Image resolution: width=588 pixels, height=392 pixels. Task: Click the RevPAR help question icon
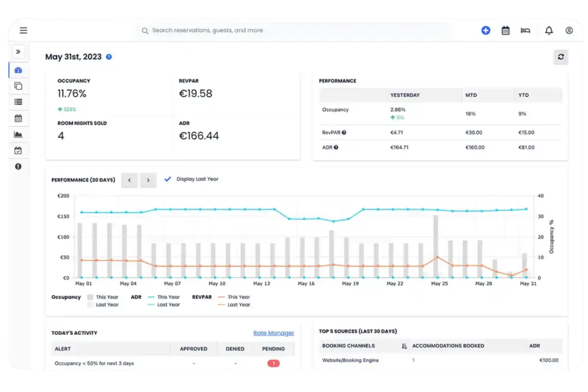pos(344,133)
